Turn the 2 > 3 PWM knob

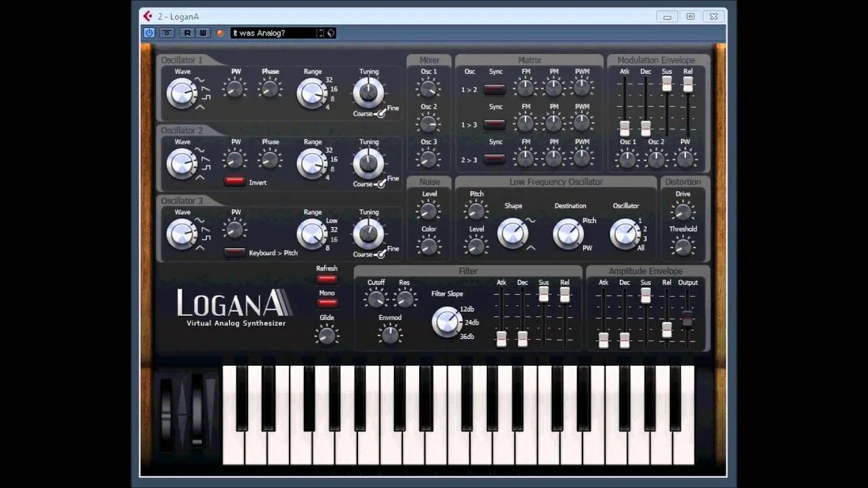pyautogui.click(x=582, y=157)
